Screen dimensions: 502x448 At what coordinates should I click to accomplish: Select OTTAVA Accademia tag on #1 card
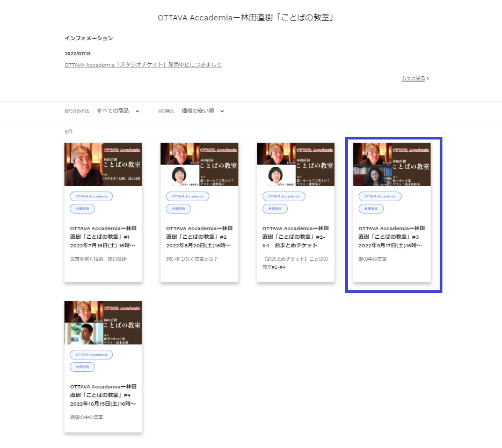(x=91, y=196)
